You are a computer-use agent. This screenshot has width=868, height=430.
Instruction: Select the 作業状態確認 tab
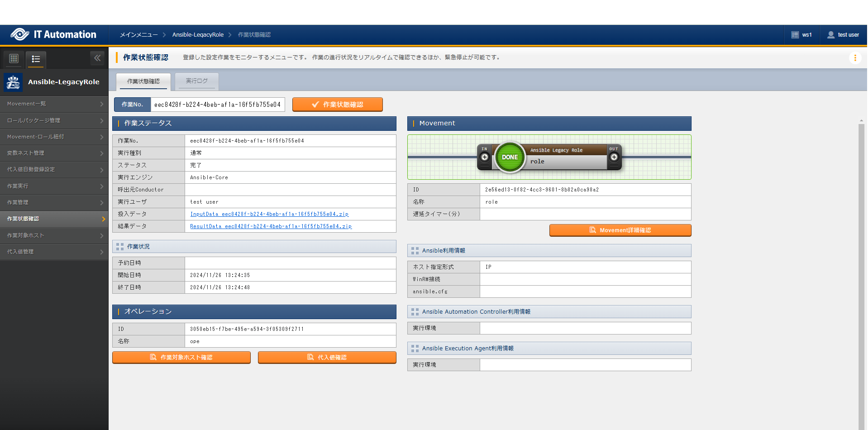tap(143, 81)
